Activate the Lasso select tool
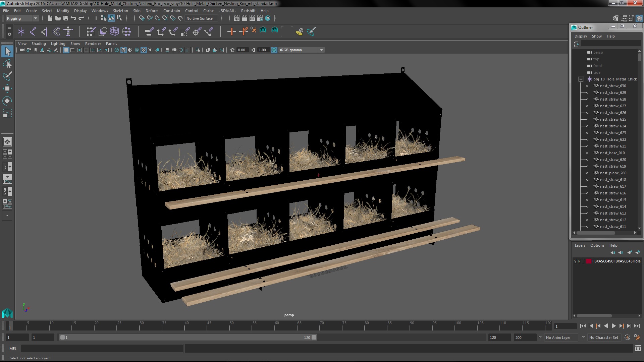Image resolution: width=644 pixels, height=362 pixels. click(7, 64)
